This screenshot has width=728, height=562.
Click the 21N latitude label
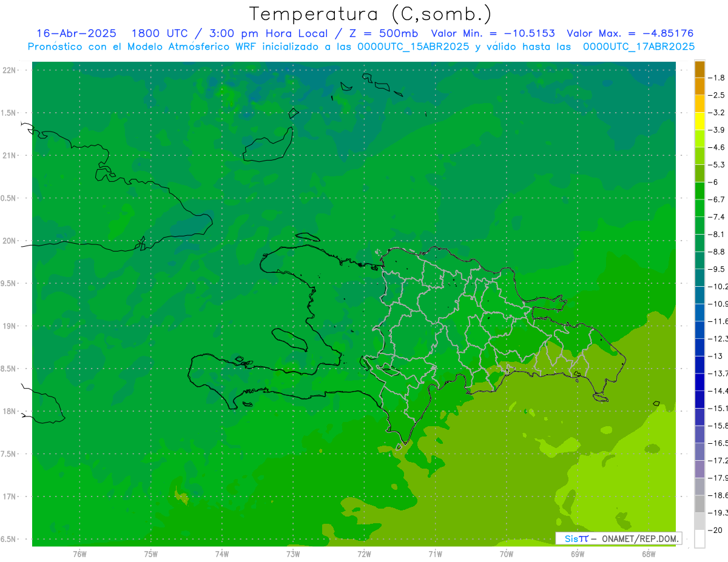pos(10,155)
